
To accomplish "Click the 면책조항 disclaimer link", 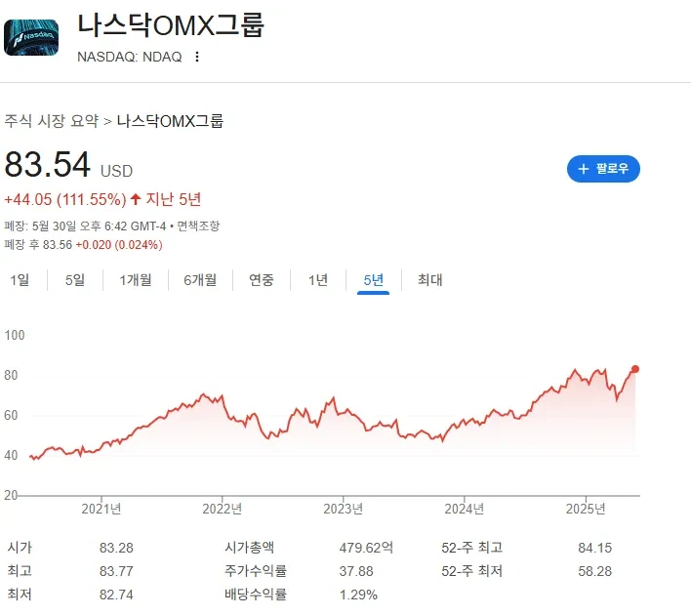I will click(198, 226).
